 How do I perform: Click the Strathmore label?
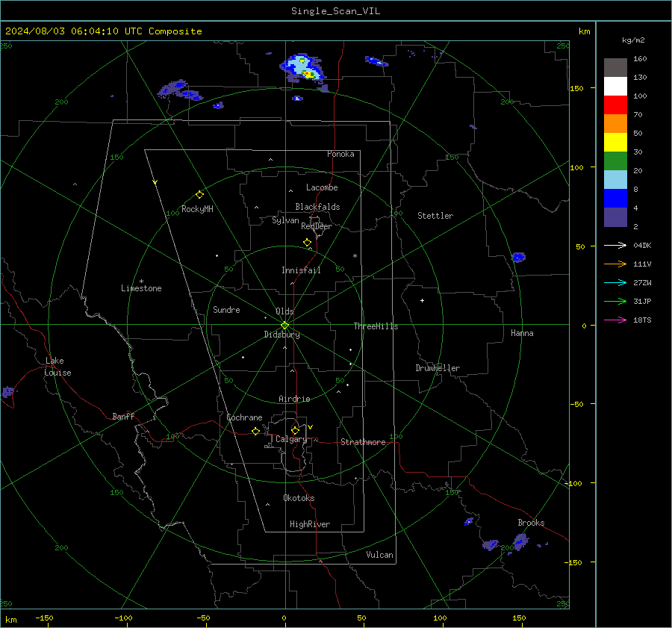coord(363,442)
